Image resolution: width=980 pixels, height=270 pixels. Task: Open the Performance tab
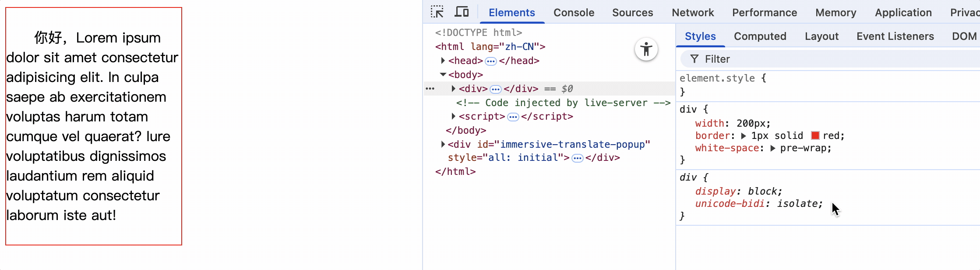click(x=765, y=12)
